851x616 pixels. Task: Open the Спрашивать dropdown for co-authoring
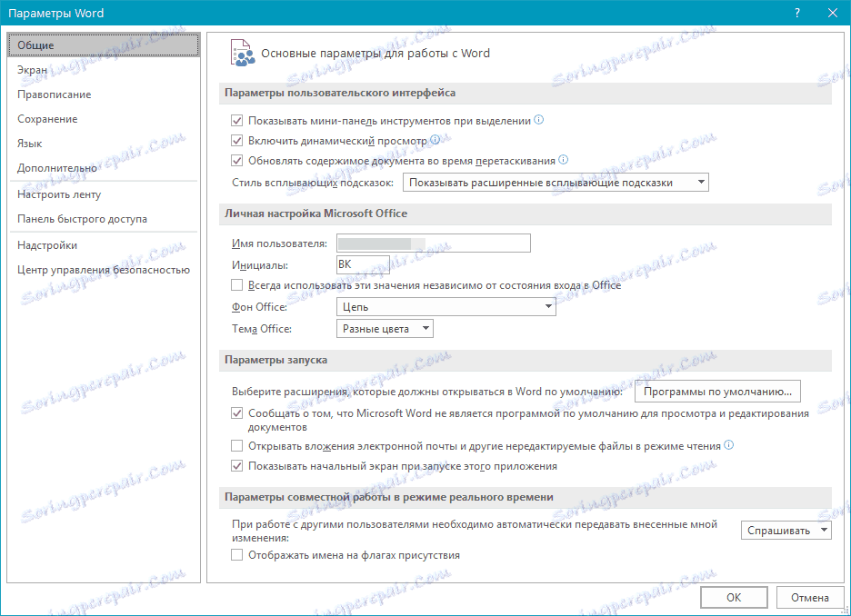[x=786, y=531]
